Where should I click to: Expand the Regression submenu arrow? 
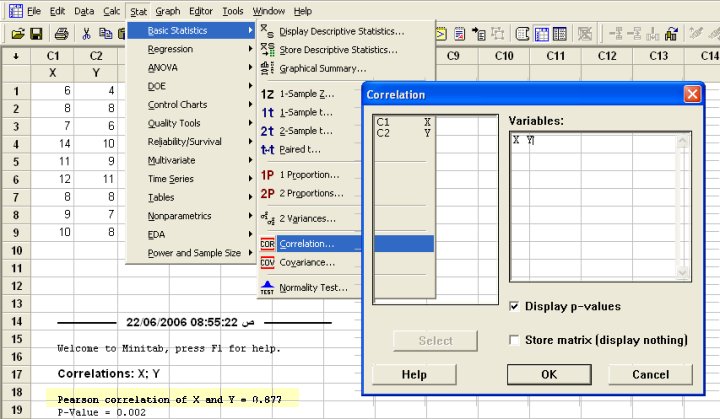click(x=250, y=49)
